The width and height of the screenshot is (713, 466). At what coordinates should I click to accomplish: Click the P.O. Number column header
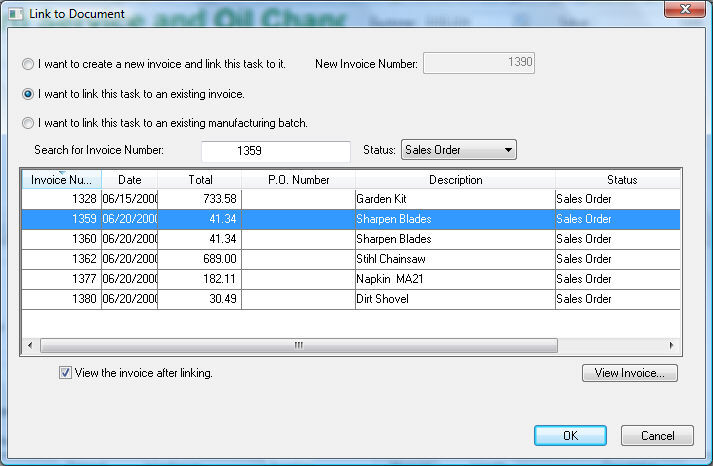click(298, 180)
